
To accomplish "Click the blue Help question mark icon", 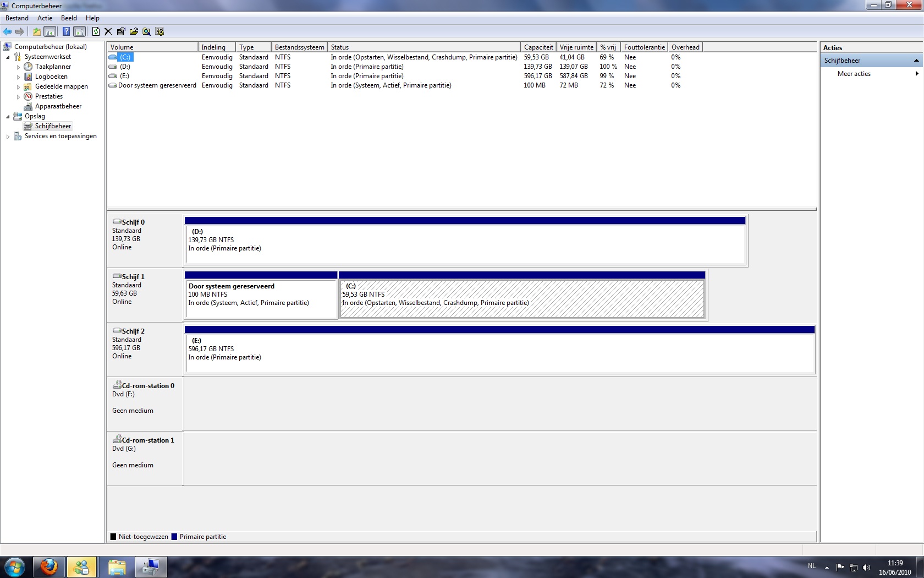I will (x=66, y=31).
